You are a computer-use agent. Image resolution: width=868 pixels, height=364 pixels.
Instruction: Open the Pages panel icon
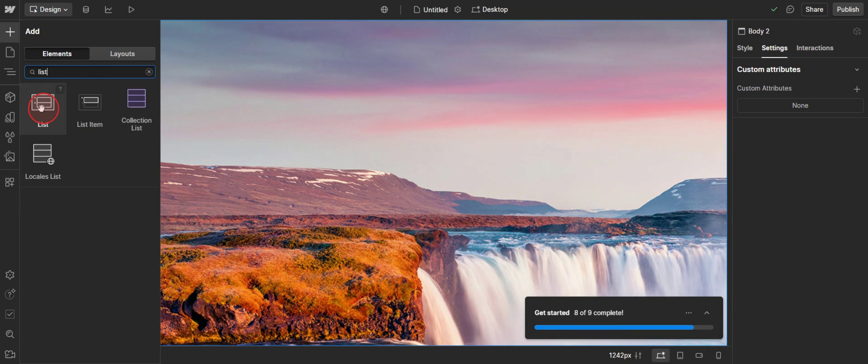coord(10,52)
